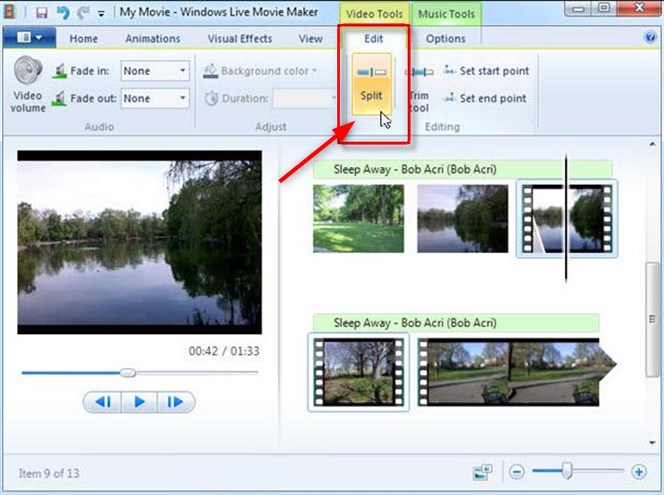
Task: Open the Trim tool
Action: pyautogui.click(x=419, y=90)
